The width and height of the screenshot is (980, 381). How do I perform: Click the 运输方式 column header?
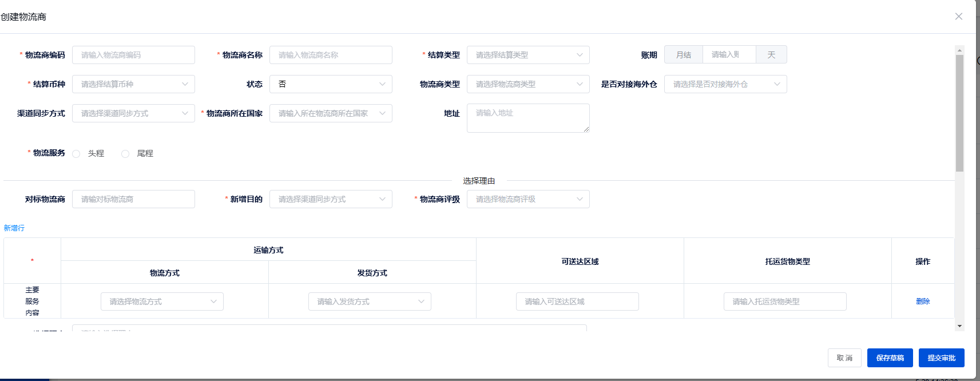[268, 250]
